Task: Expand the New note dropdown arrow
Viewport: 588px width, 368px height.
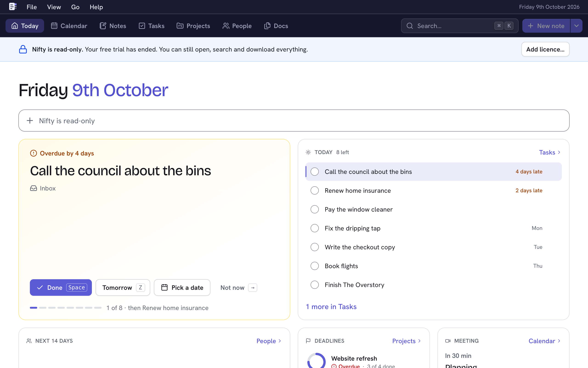Action: (x=576, y=26)
